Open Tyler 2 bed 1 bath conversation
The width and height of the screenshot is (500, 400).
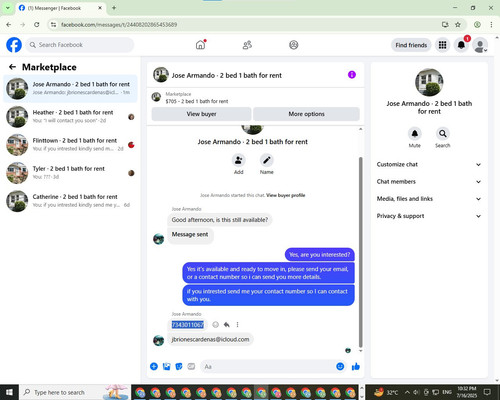70,173
